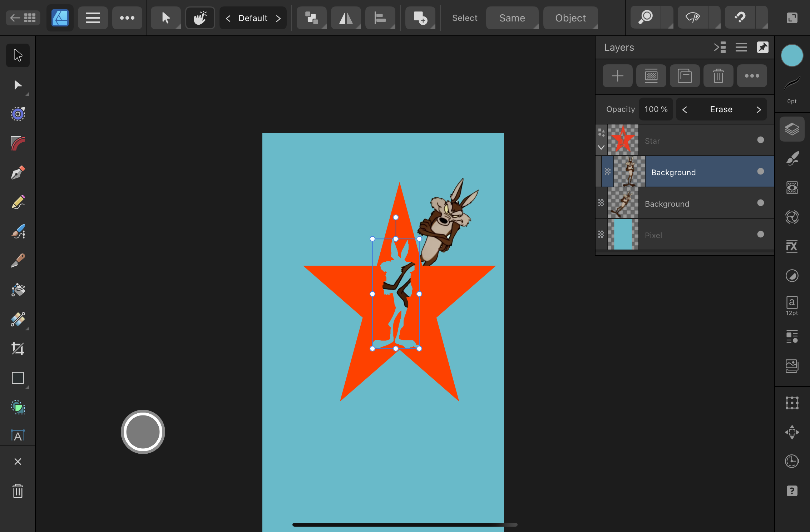This screenshot has width=810, height=532.
Task: Select the Artistic Text tool
Action: point(18,435)
